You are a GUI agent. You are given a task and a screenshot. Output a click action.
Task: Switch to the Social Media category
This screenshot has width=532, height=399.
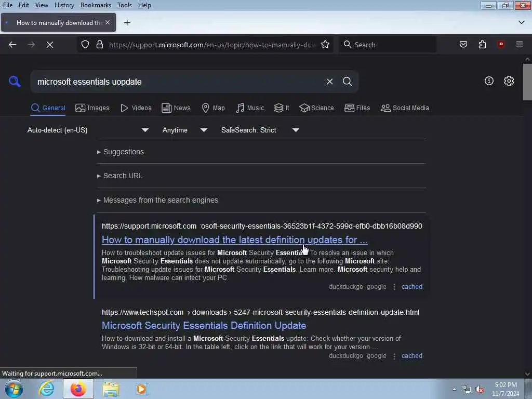pyautogui.click(x=405, y=108)
